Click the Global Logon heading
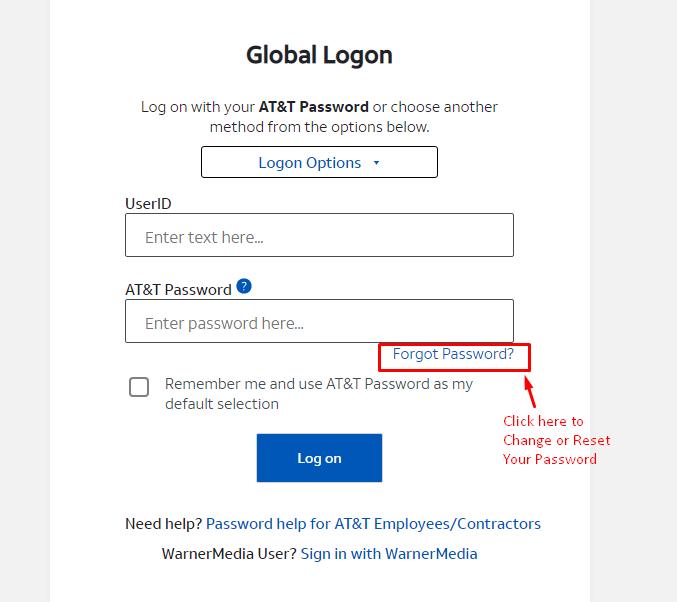The width and height of the screenshot is (677, 602). tap(319, 55)
